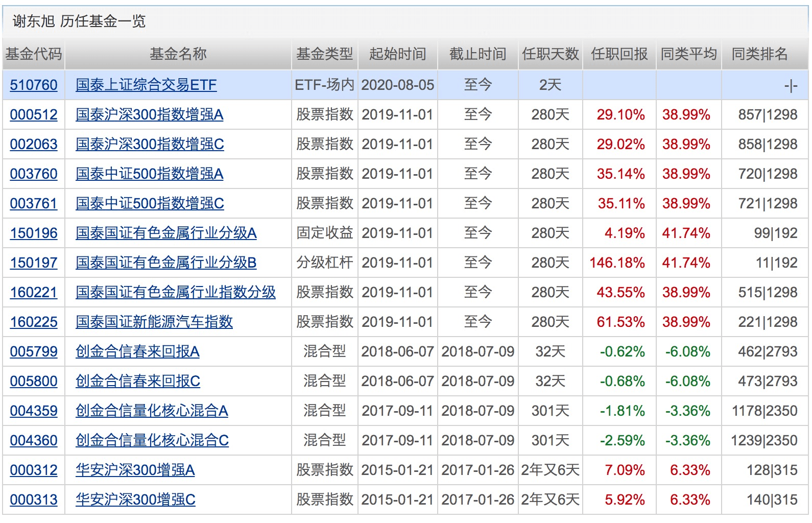This screenshot has height=523, width=812.
Task: Open fund code link 002063
Action: pos(34,144)
